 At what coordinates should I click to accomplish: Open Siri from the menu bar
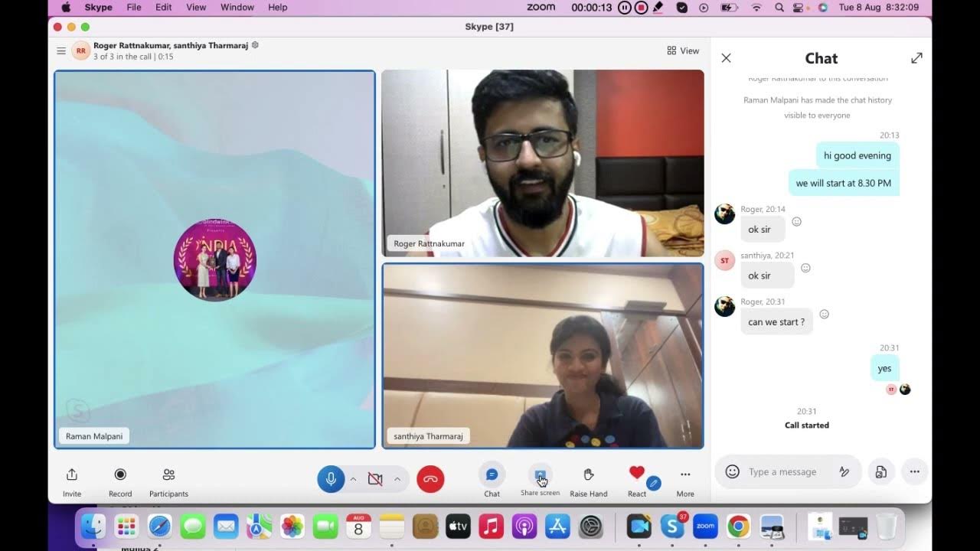[823, 7]
